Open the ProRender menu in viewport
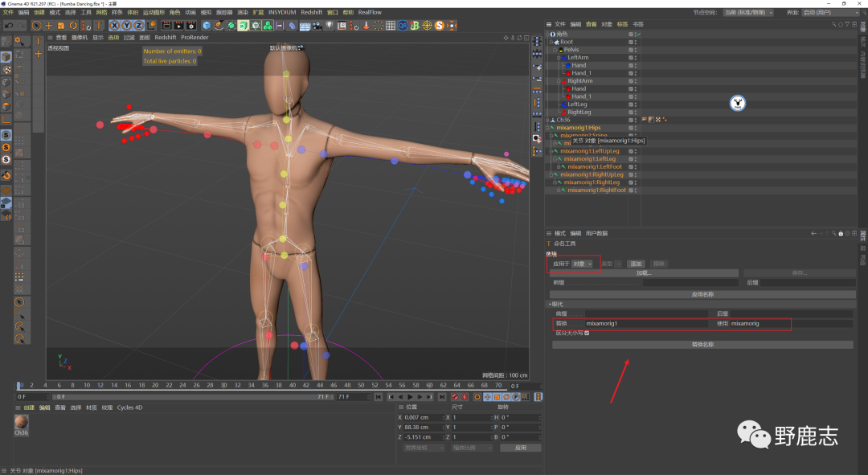 (x=194, y=38)
